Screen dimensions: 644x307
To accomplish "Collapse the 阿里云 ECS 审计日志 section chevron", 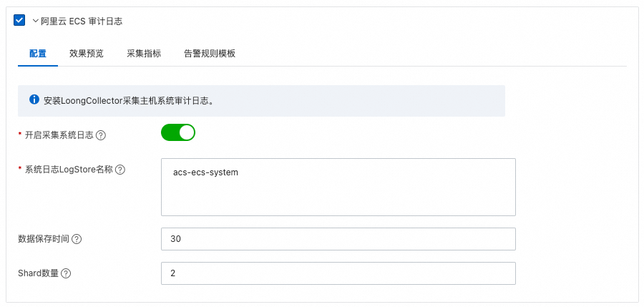I will tap(35, 21).
